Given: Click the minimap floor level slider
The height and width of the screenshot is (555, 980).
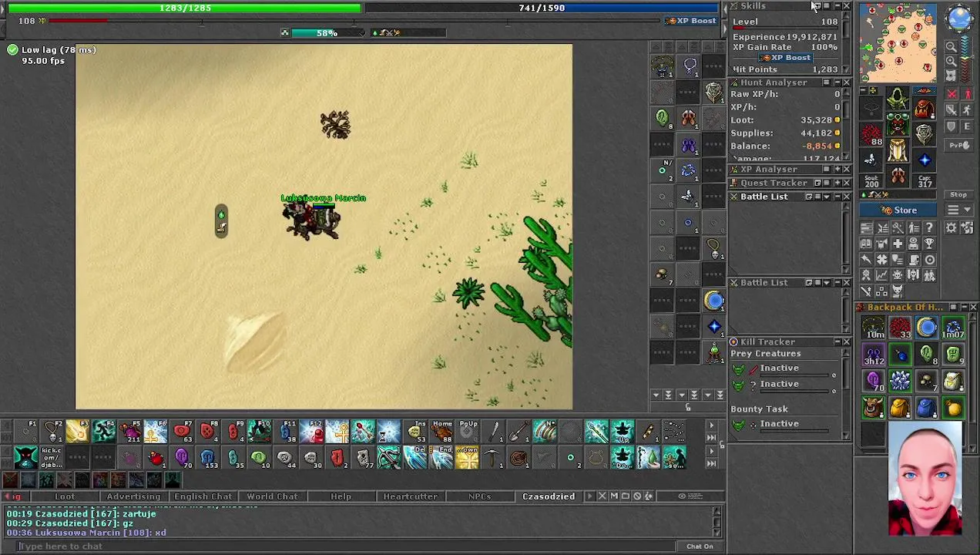Looking at the screenshot, I should click(x=967, y=58).
